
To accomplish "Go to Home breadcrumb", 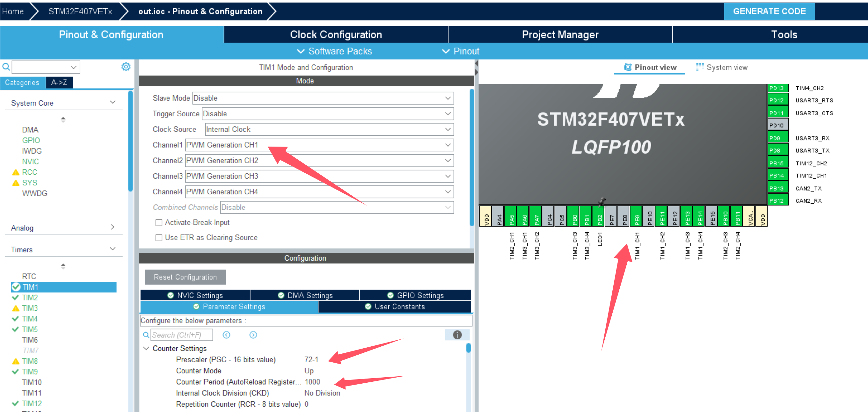I will point(13,11).
